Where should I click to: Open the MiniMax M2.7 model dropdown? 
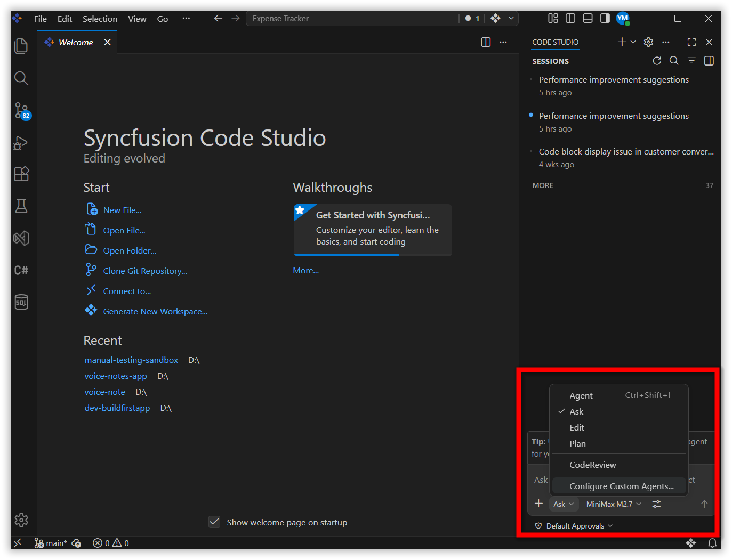[614, 504]
